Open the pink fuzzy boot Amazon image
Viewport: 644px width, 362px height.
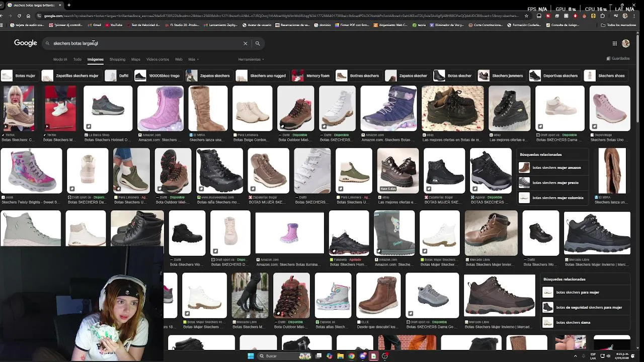(160, 109)
